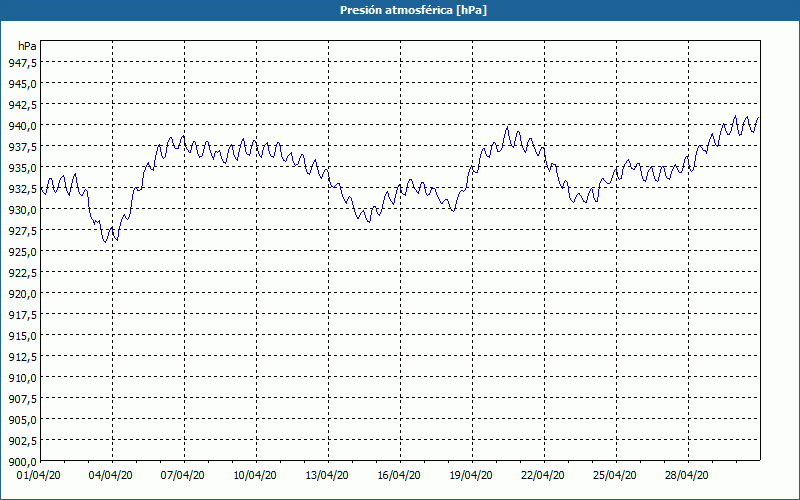Click the hPa unit label
The height and width of the screenshot is (500, 800).
pos(27,46)
